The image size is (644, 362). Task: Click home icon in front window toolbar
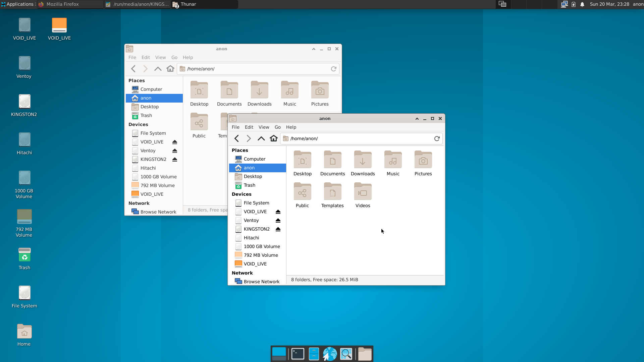[x=274, y=138]
